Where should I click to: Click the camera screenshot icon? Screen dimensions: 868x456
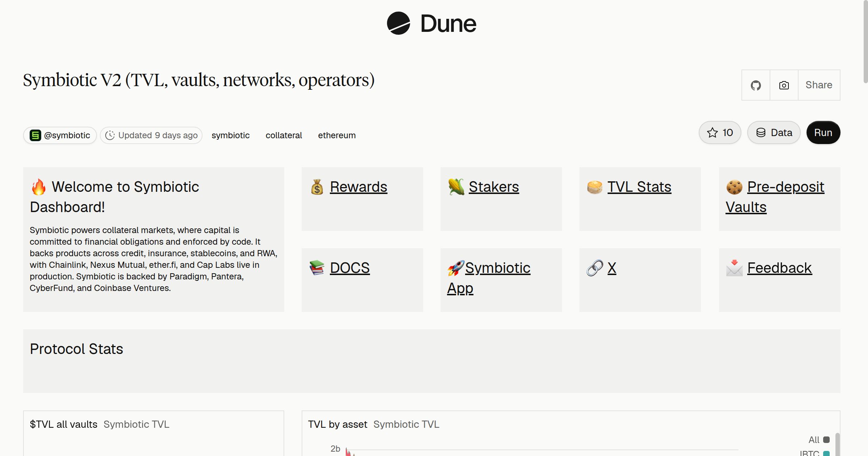(x=784, y=85)
